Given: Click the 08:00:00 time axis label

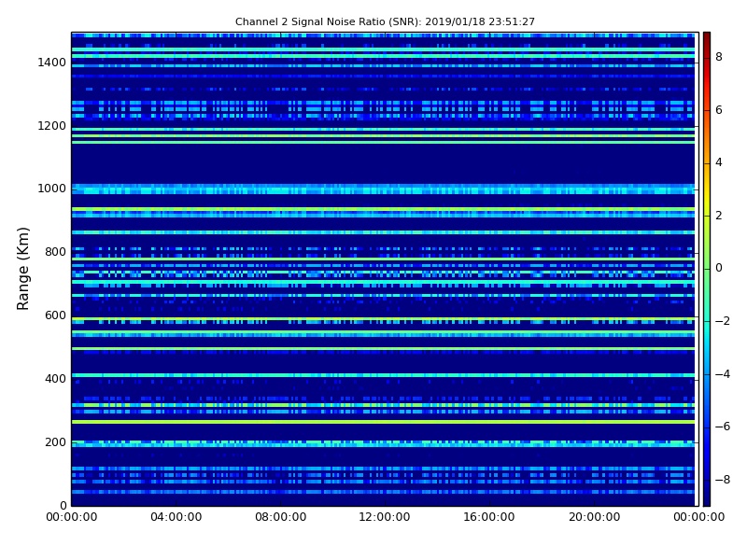Looking at the screenshot, I should (281, 517).
